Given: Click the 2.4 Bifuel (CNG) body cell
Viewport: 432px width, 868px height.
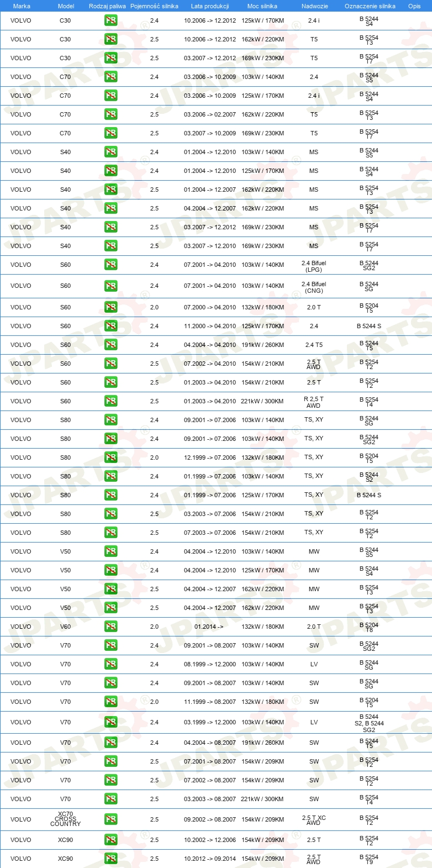Looking at the screenshot, I should pyautogui.click(x=314, y=288).
